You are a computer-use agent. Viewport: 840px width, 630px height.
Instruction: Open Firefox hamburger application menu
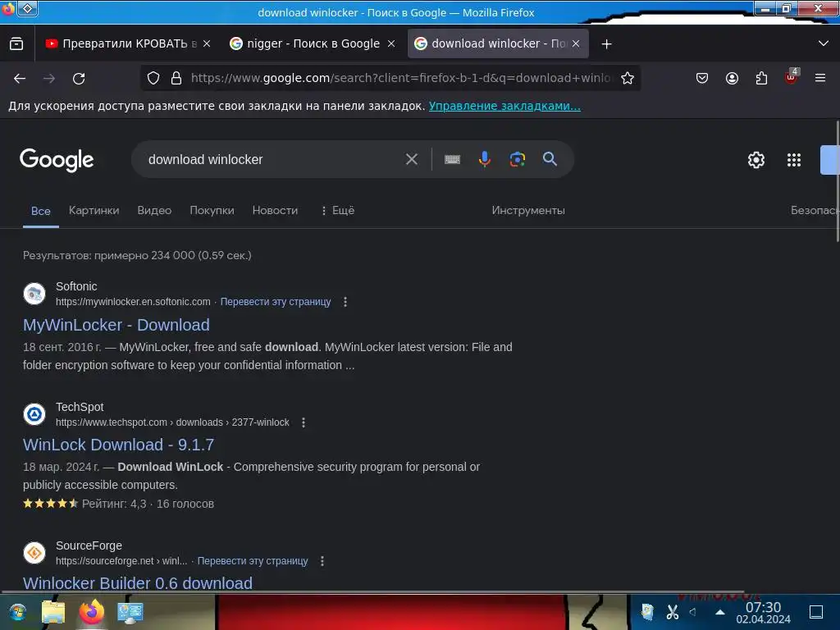tap(820, 78)
